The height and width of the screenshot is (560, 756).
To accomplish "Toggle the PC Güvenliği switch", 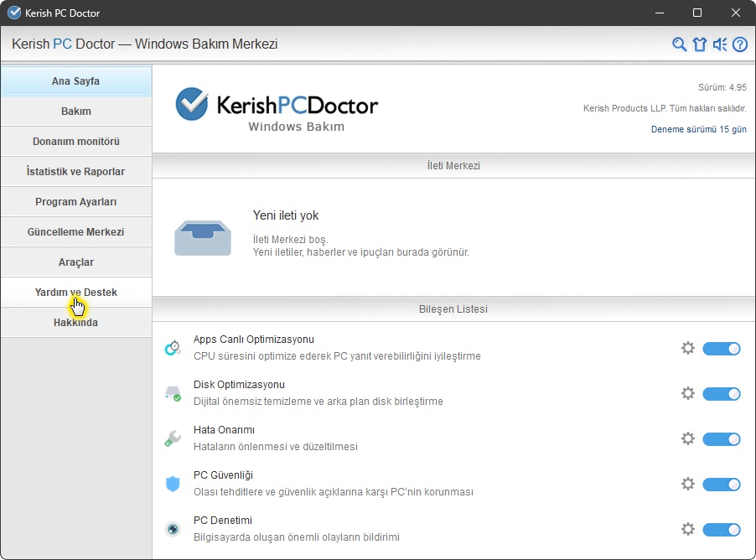I will tap(721, 484).
